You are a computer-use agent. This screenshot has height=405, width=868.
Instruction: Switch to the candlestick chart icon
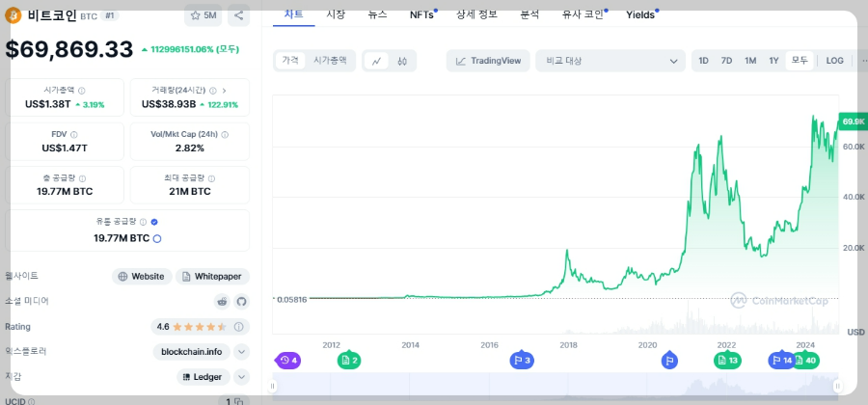click(x=402, y=61)
